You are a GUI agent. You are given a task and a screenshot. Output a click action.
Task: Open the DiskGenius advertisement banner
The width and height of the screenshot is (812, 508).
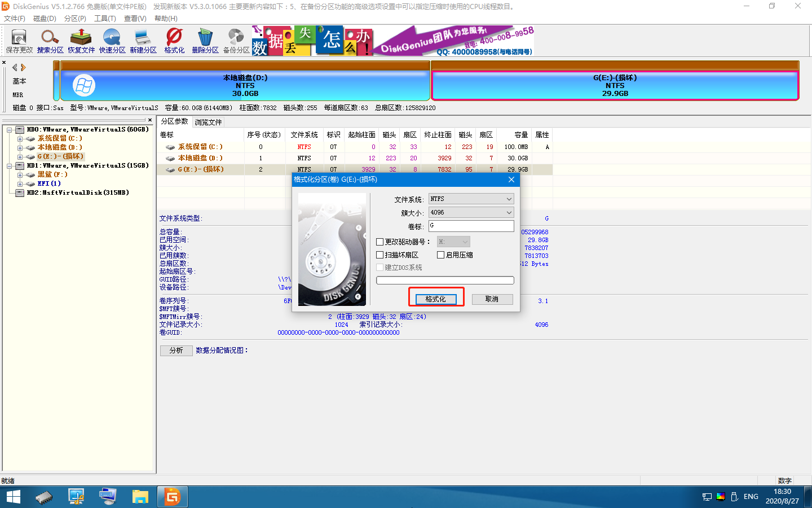click(393, 41)
